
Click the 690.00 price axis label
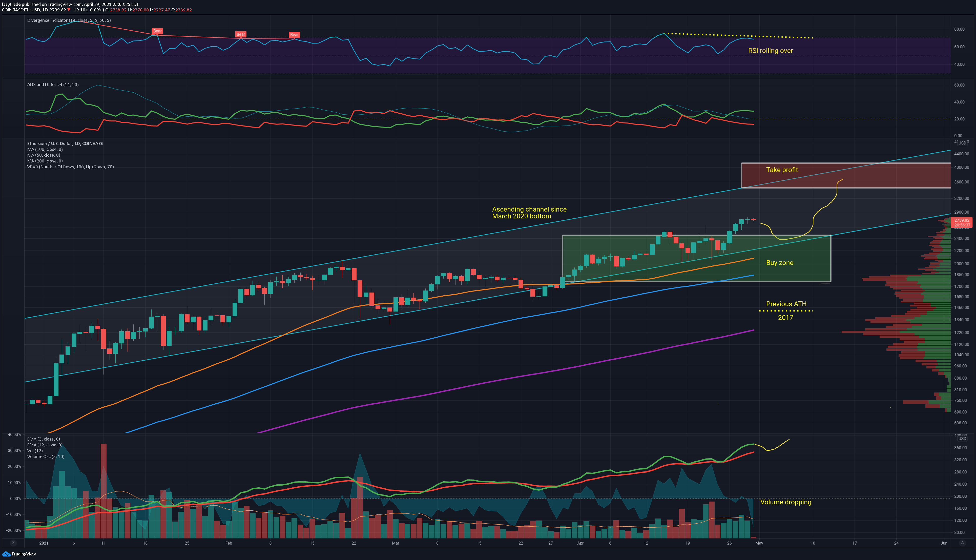[x=960, y=412]
